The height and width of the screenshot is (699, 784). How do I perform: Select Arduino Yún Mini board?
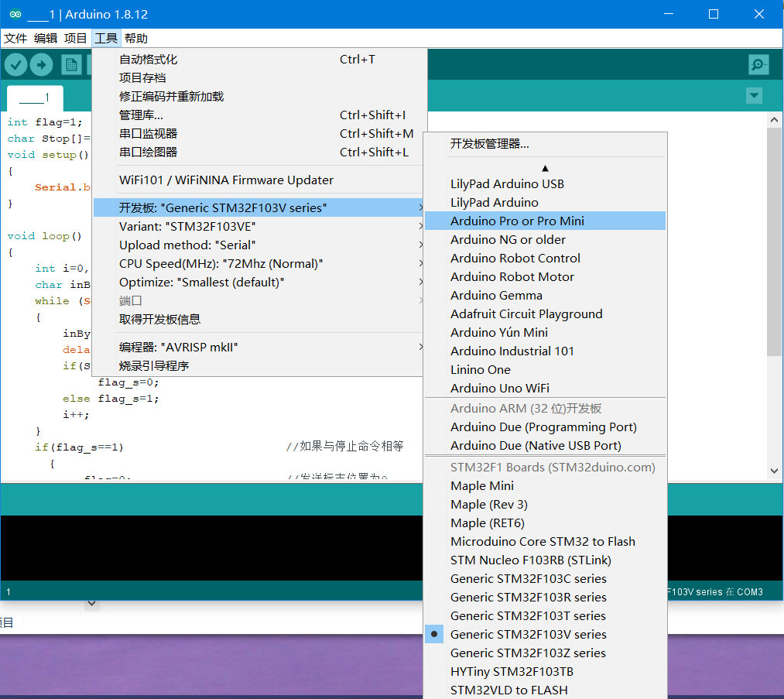pyautogui.click(x=545, y=333)
